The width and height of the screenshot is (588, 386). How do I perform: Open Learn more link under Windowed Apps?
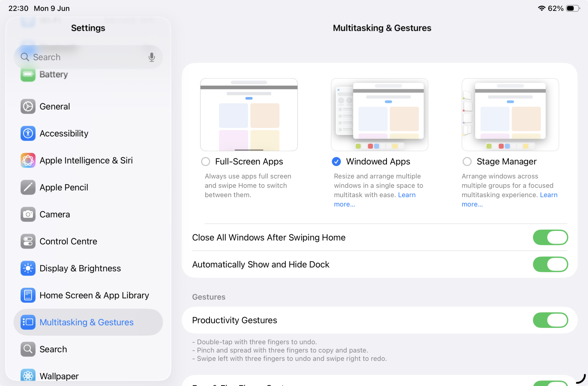click(x=407, y=195)
